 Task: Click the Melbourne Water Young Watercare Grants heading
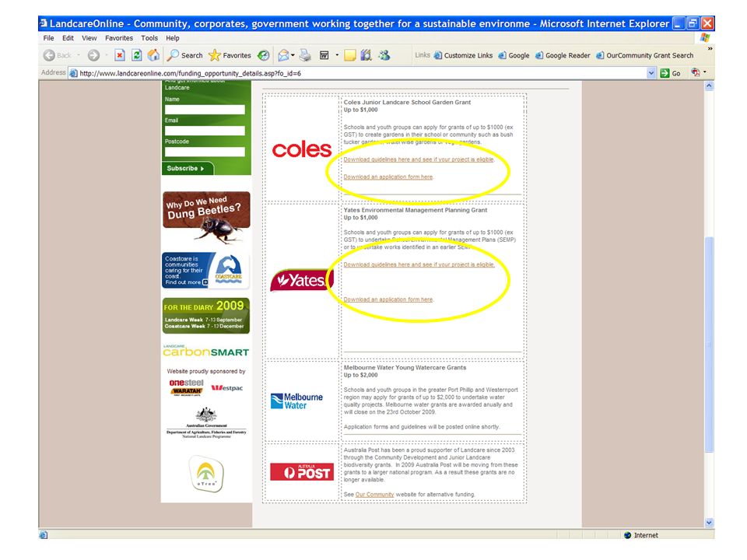pyautogui.click(x=405, y=368)
